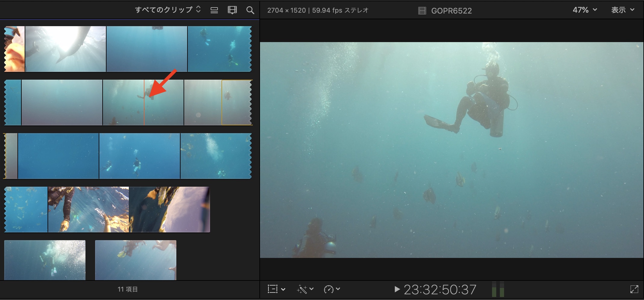Select the two divers thumbnail in third row
This screenshot has width=644, height=300.
tap(140, 156)
